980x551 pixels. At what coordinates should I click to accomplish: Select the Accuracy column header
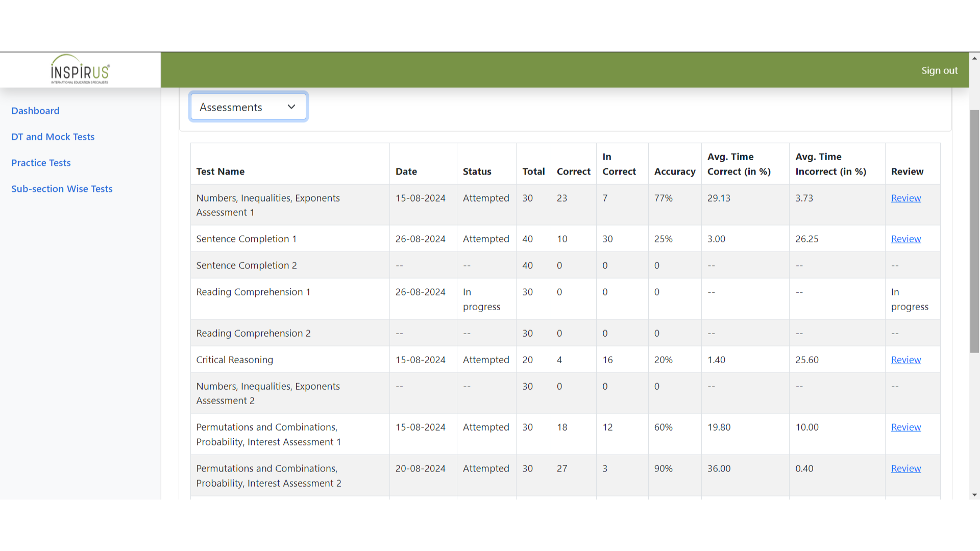click(x=675, y=171)
